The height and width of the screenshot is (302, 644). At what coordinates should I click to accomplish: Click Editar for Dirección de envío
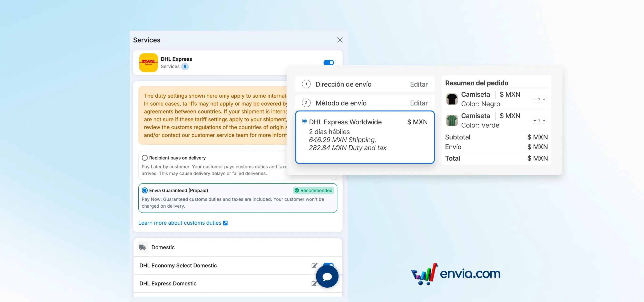click(x=419, y=84)
